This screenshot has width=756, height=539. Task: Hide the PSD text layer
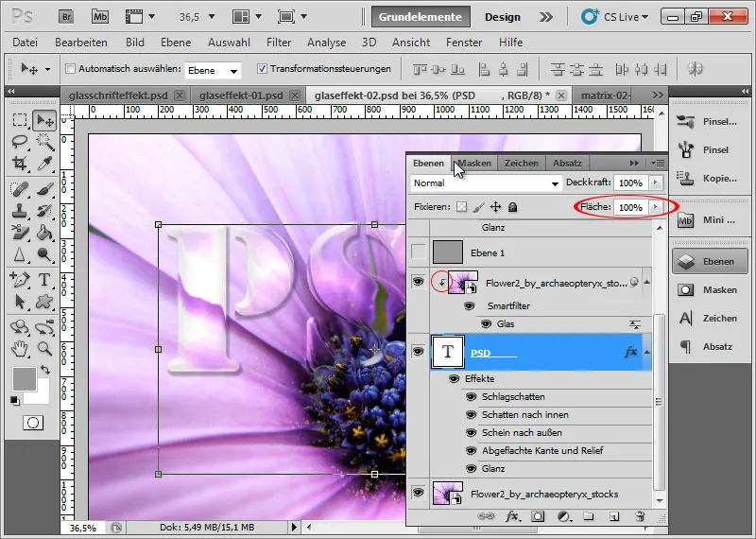(x=418, y=351)
